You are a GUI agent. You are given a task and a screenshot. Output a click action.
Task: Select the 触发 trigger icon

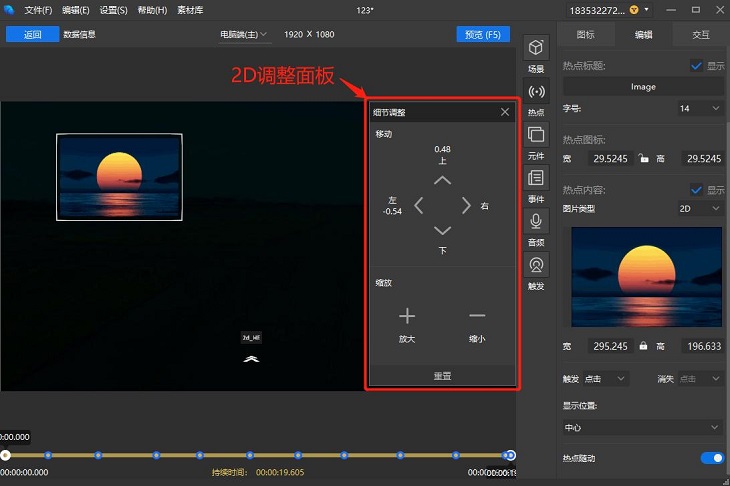[x=537, y=265]
